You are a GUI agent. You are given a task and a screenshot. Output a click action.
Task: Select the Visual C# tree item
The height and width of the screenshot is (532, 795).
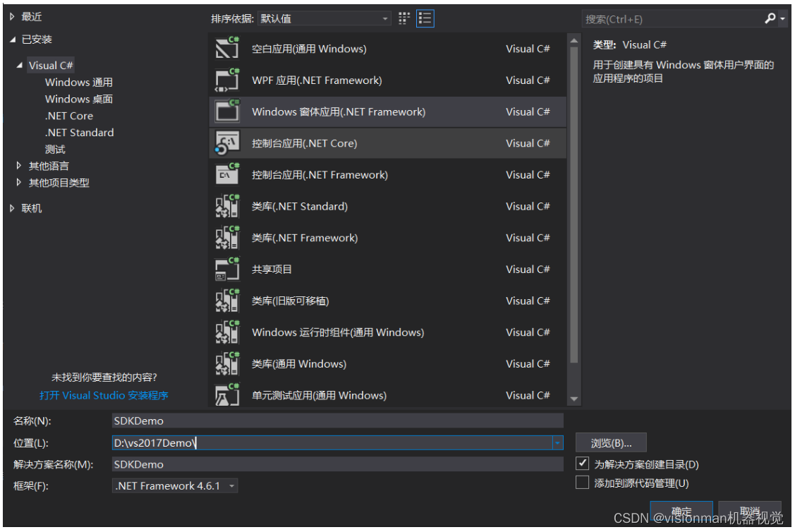pyautogui.click(x=51, y=65)
